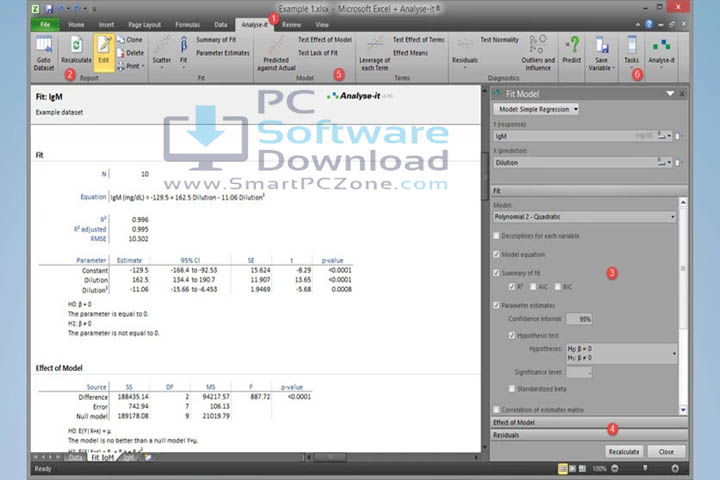Uncheck the Model equation option
The image size is (720, 480).
click(x=496, y=254)
